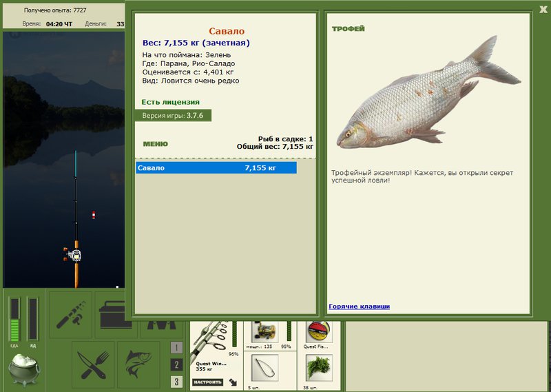Screen dimensions: 551x392
Task: Click the Есть лицензия text
Action: (170, 102)
